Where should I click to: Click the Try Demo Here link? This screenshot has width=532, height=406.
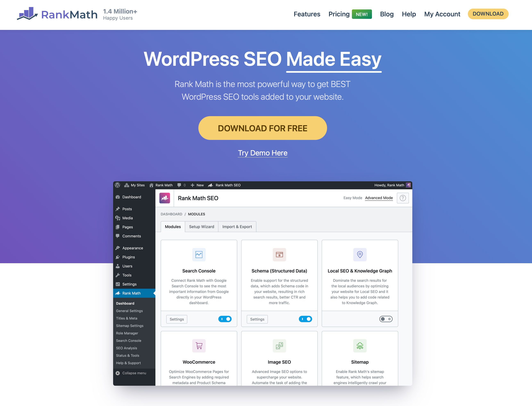(262, 152)
